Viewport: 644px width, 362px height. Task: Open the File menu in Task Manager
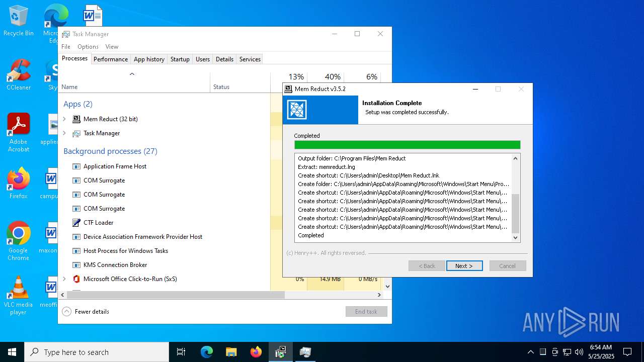pos(66,47)
